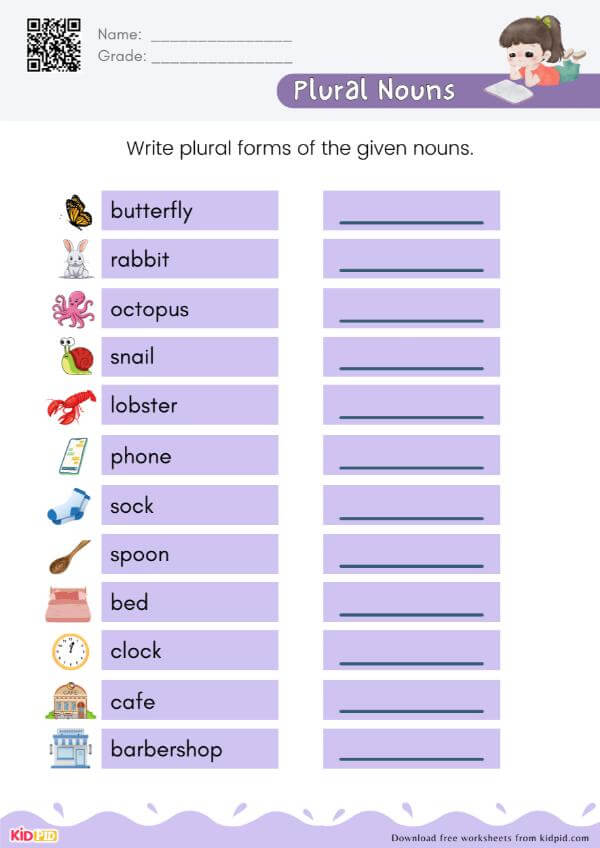Screen dimensions: 600x848
Task: Click the clock icon
Action: pos(70,652)
